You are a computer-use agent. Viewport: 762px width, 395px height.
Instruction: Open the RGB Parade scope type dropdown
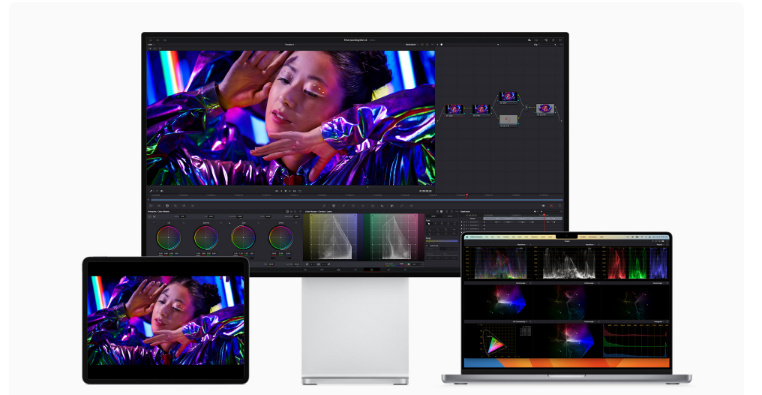pyautogui.click(x=660, y=244)
